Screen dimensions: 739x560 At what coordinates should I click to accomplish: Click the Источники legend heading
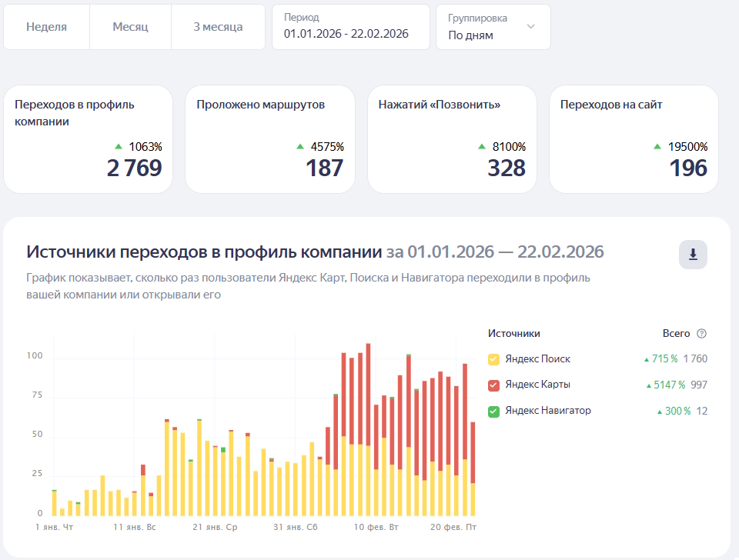pyautogui.click(x=514, y=333)
